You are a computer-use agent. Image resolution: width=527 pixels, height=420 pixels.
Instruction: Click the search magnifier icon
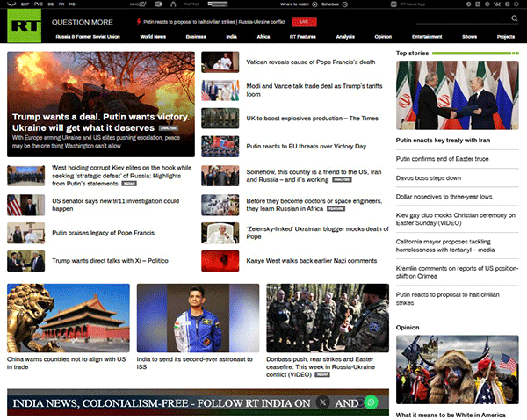(514, 18)
